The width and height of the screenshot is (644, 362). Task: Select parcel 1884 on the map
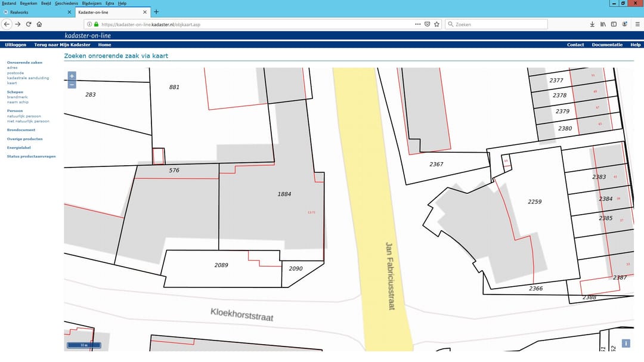click(284, 194)
